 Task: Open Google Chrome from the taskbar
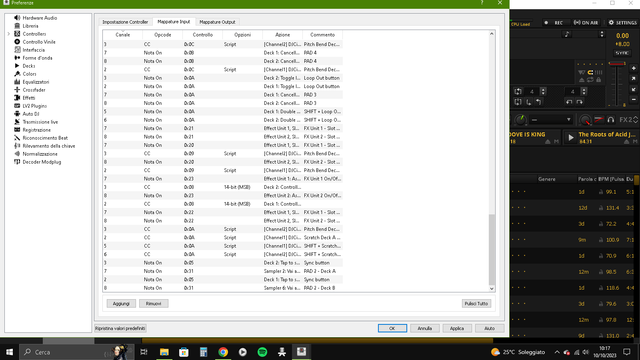point(223,352)
